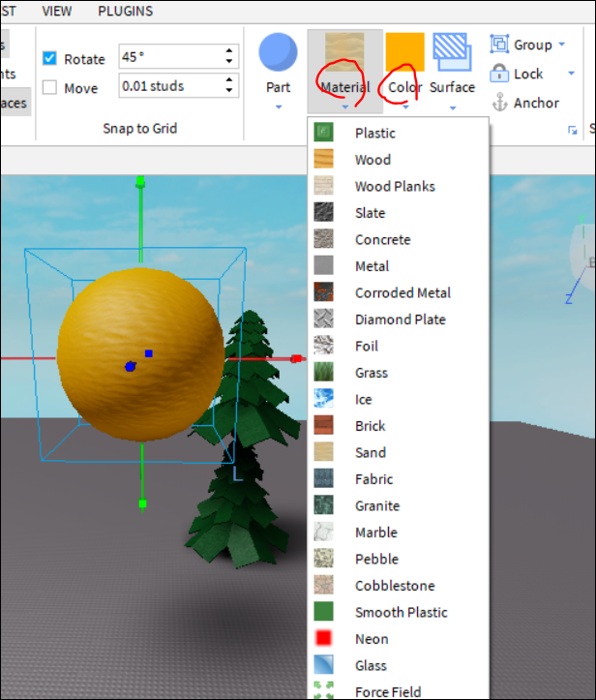The image size is (596, 700).
Task: Choose Neon from the material menu
Action: (398, 639)
